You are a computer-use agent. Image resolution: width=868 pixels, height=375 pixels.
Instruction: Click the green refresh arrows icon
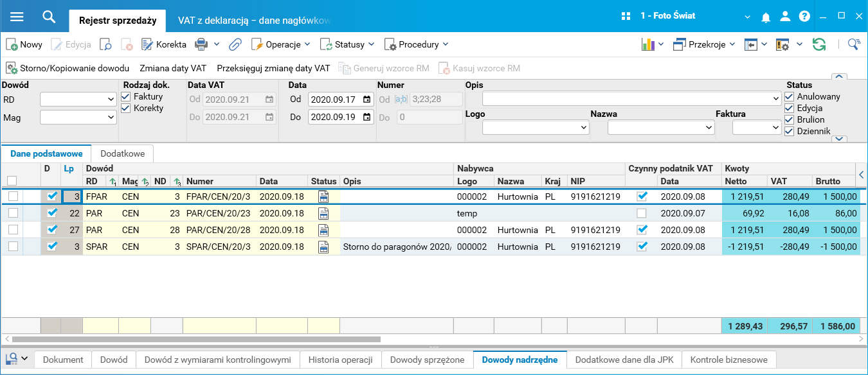[x=818, y=44]
